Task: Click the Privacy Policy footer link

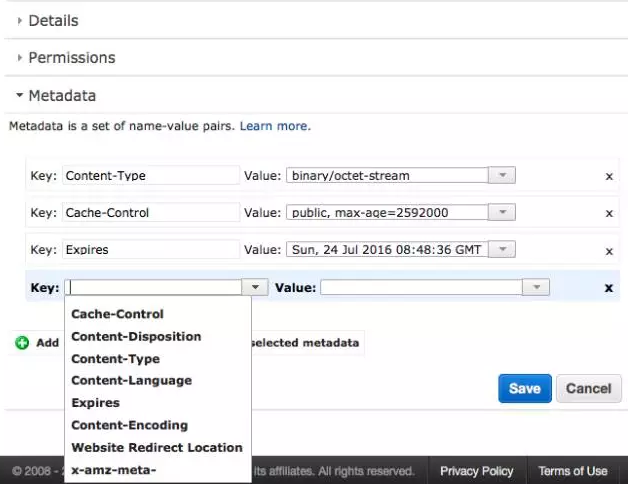Action: click(x=476, y=471)
